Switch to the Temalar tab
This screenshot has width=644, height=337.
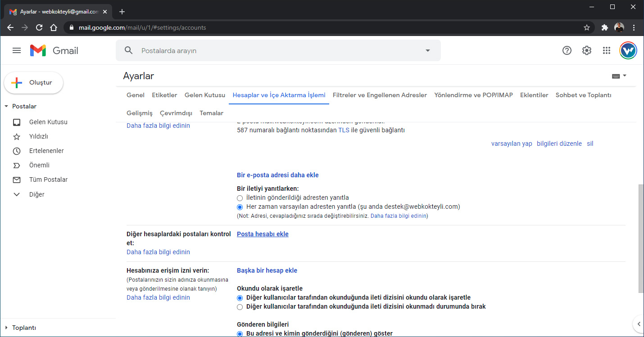pos(211,113)
